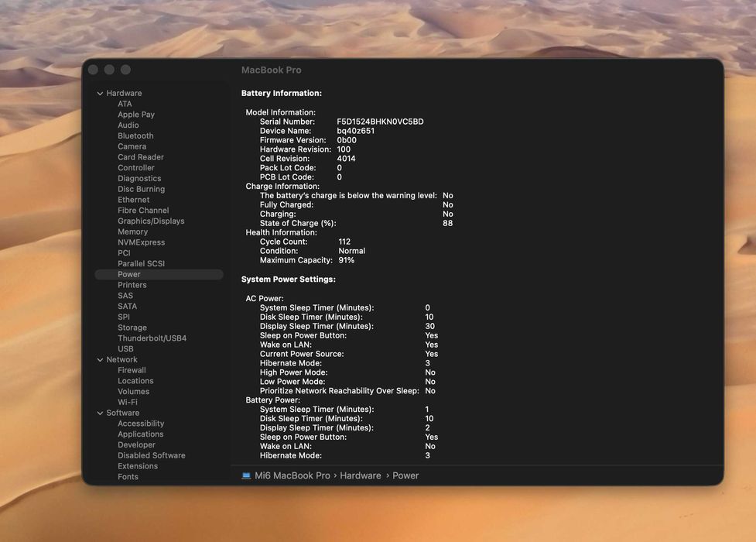756x542 pixels.
Task: Select Volumes under Network
Action: click(134, 392)
